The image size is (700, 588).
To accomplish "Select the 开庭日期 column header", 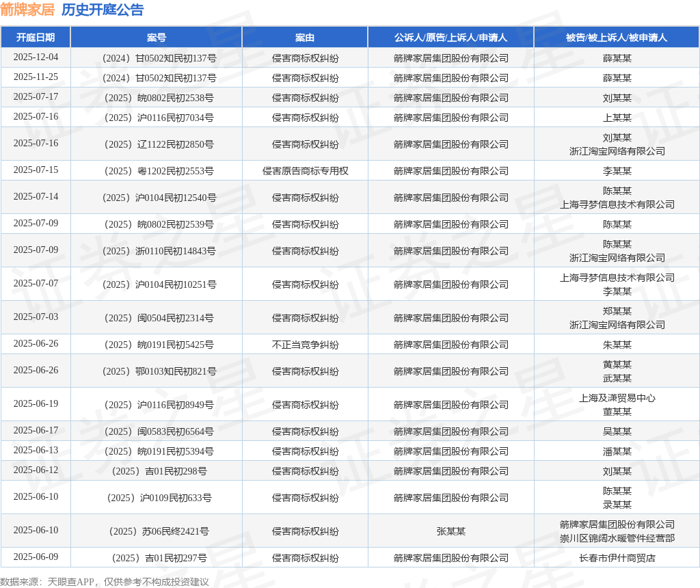I will point(36,38).
